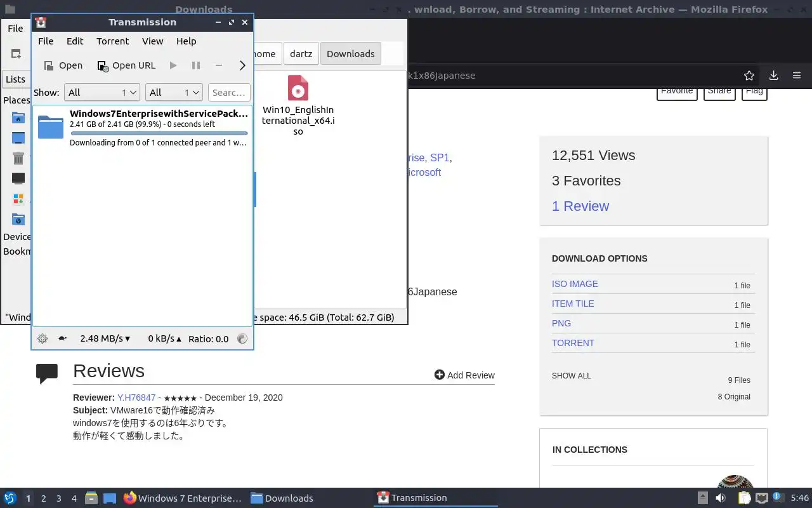Screen dimensions: 812x508
Task: Click Open URL in Transmission toolbar
Action: point(126,65)
